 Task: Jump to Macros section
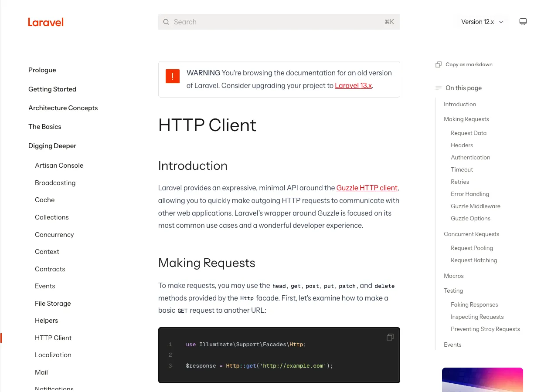(454, 276)
